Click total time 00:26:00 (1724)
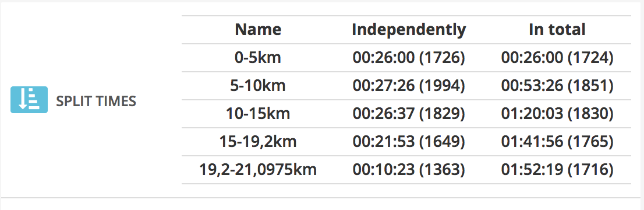Screen dimensions: 644x210 tap(557, 58)
